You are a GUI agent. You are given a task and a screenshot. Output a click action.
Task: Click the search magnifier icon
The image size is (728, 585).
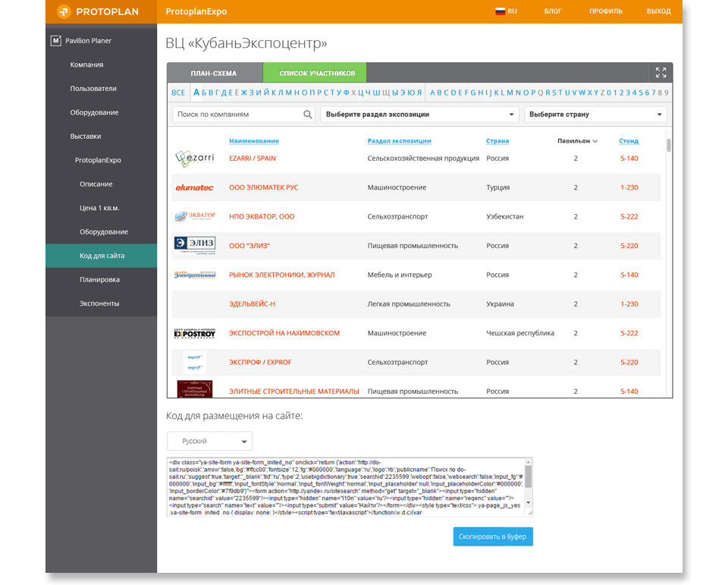[x=307, y=115]
